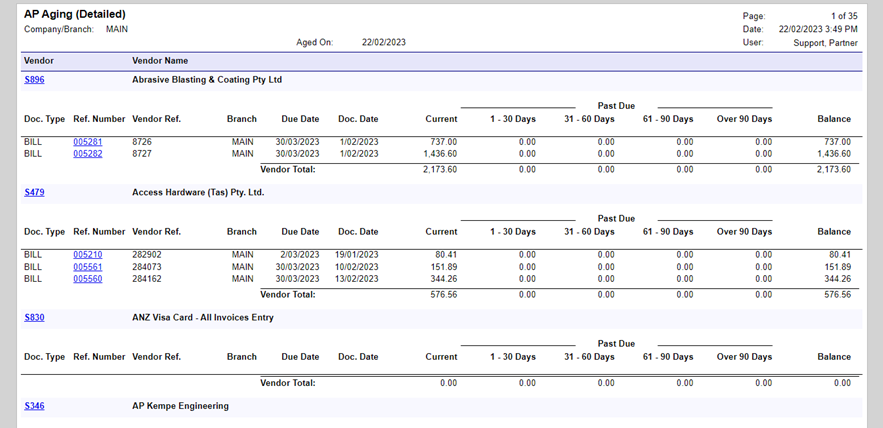Click Due Date header under ANZ Visa Card
The image size is (883, 428).
[x=300, y=357]
